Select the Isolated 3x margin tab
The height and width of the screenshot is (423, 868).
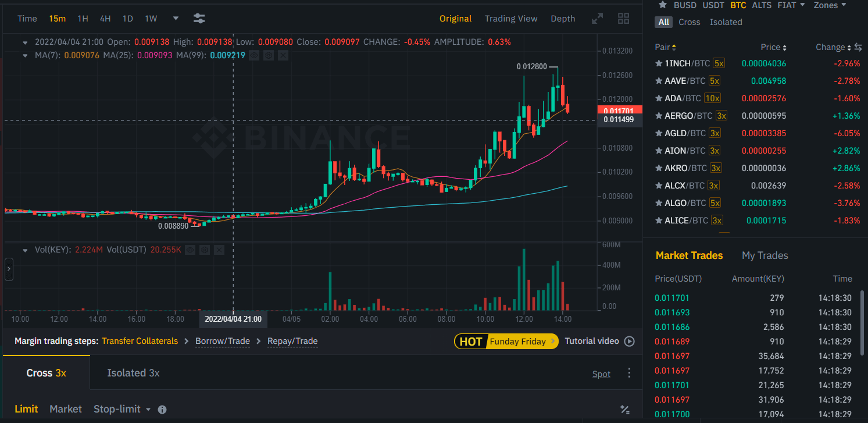[133, 373]
